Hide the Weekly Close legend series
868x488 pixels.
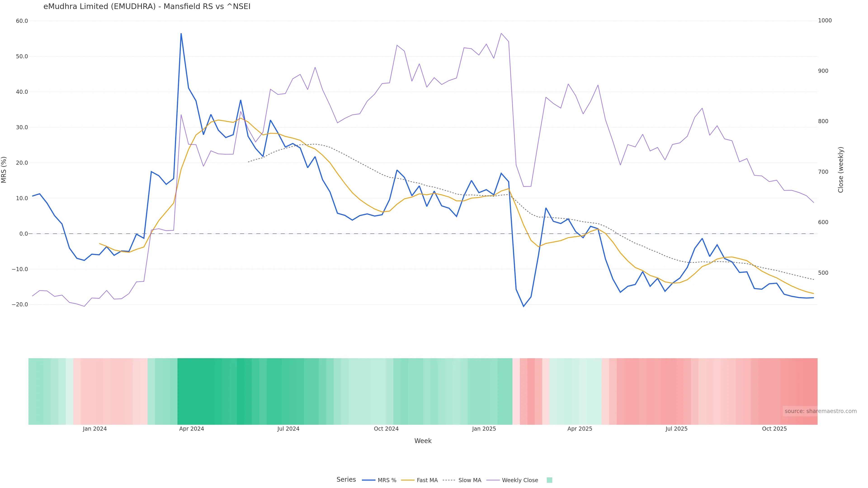pyautogui.click(x=520, y=480)
